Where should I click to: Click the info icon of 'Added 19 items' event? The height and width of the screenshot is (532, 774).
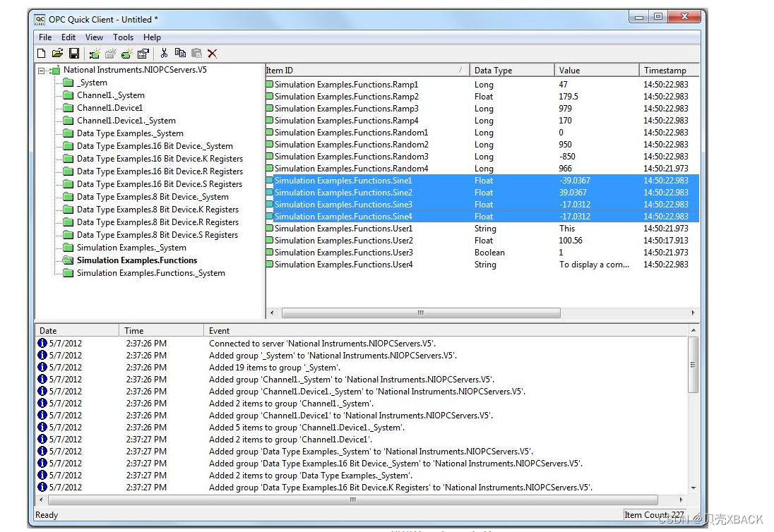point(42,368)
